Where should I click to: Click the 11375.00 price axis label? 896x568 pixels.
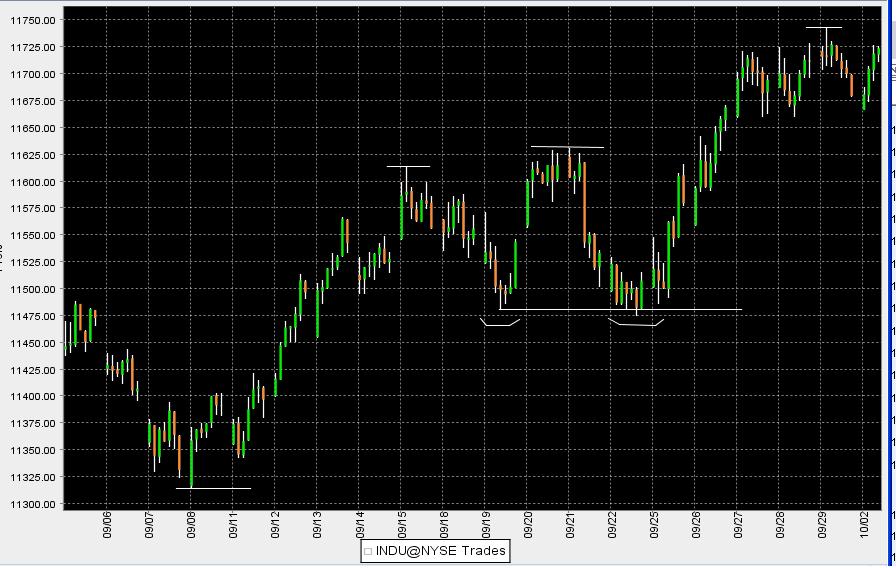click(x=33, y=423)
